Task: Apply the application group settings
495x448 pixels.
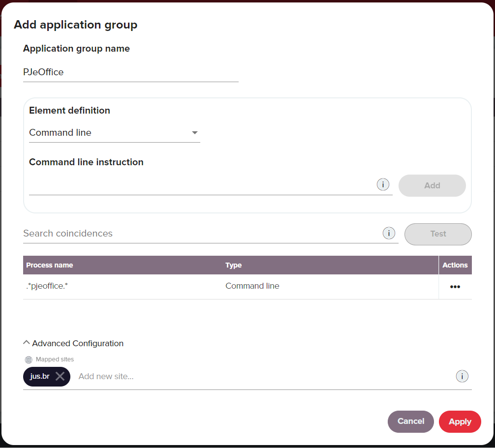Action: point(460,421)
